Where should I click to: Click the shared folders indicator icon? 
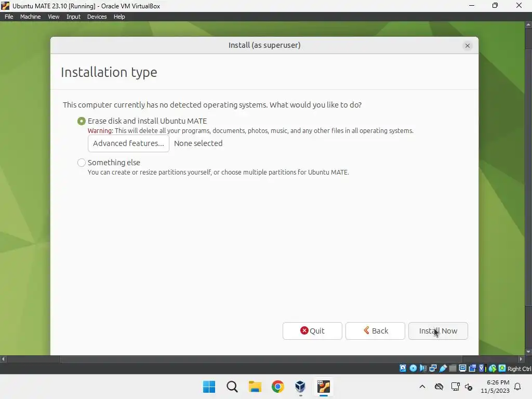(453, 368)
